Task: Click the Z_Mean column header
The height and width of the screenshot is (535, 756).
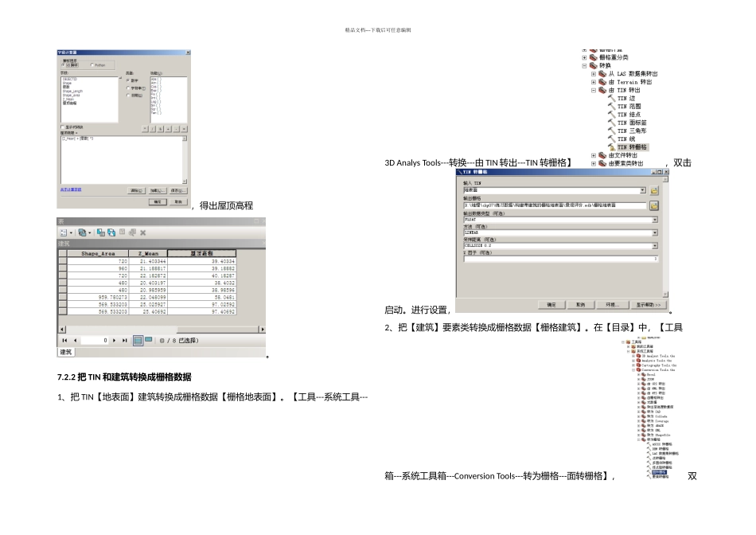Action: pos(148,253)
